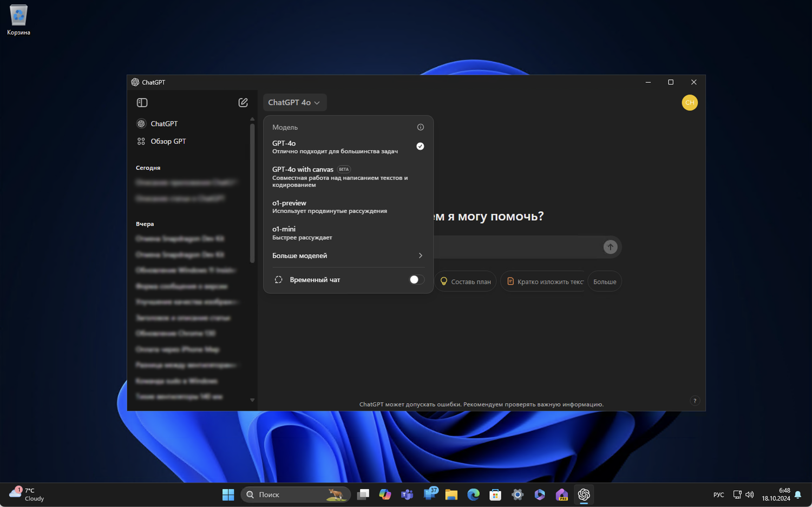Click the model info icon next to Модель
Screen dimensions: 812x507
tap(421, 127)
